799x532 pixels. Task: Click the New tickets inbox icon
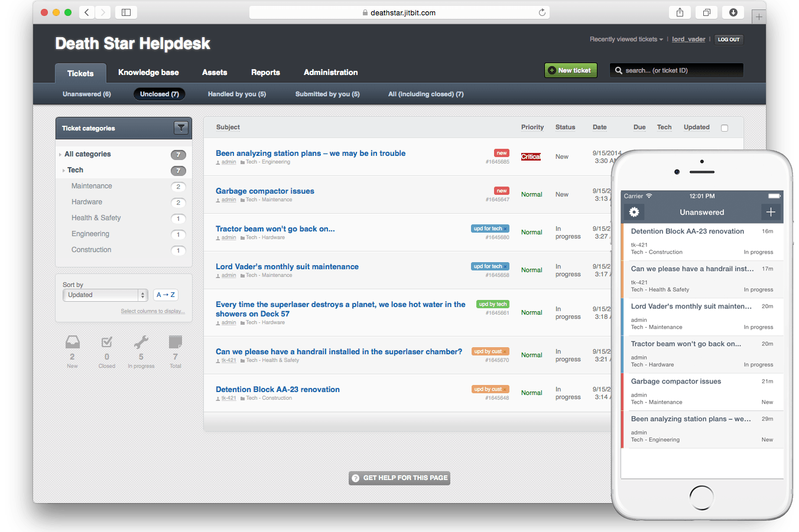click(x=72, y=341)
